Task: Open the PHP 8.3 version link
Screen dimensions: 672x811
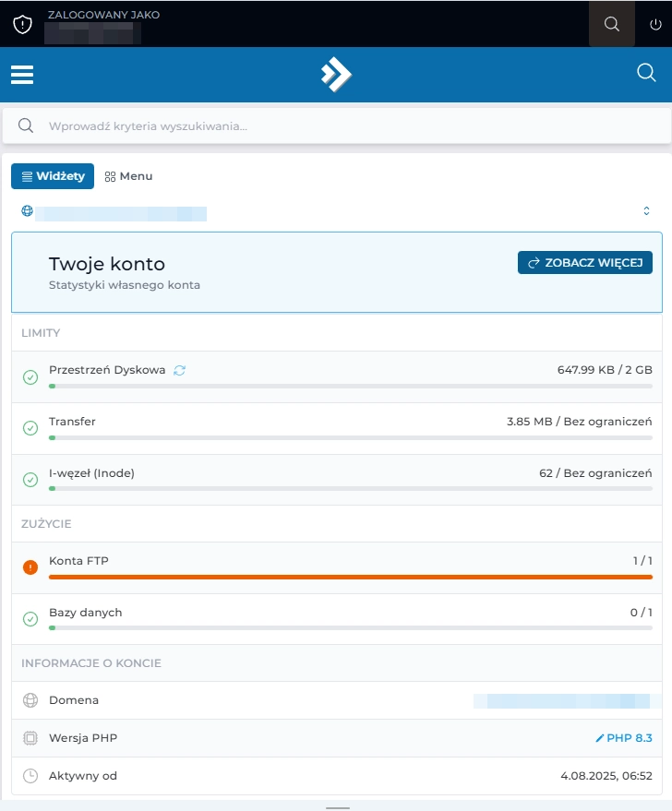Action: coord(623,738)
